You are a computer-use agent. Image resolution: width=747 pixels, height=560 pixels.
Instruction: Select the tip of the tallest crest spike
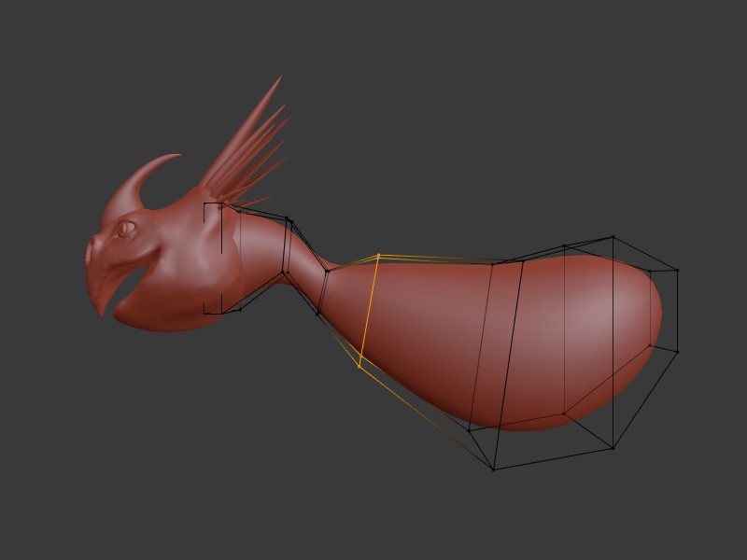(x=279, y=79)
